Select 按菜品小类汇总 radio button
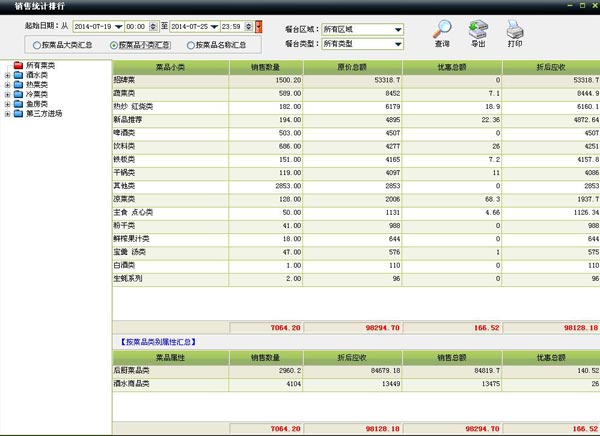Viewport: 600px width, 436px height. point(113,45)
